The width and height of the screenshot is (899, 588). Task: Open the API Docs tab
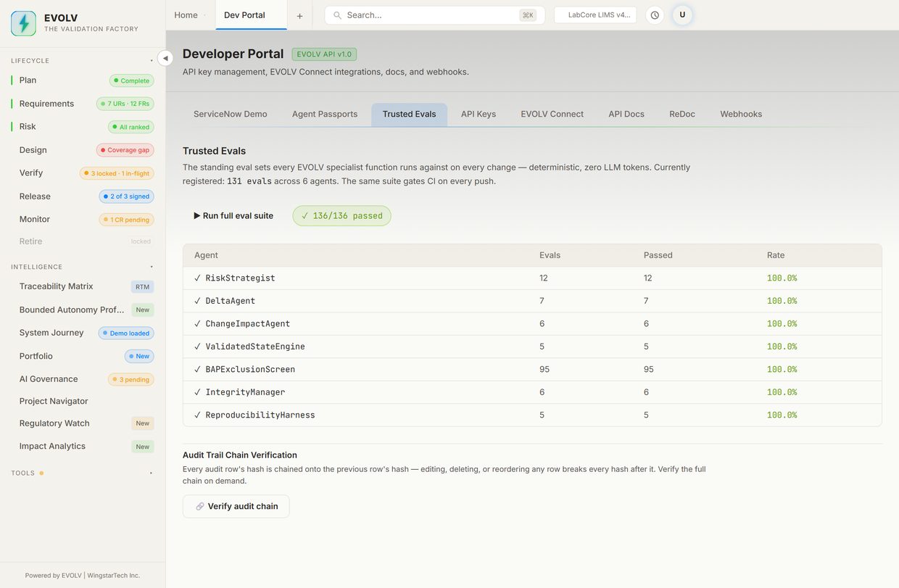pyautogui.click(x=626, y=115)
